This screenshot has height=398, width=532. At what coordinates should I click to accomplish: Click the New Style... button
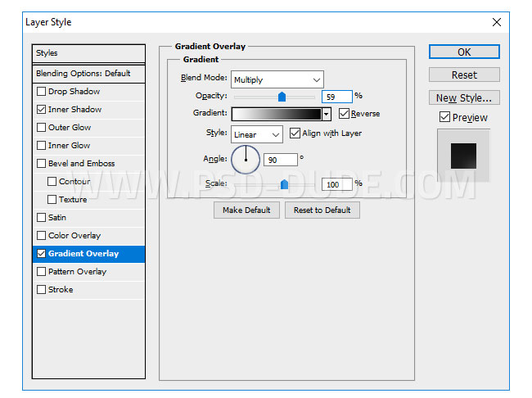pos(464,98)
